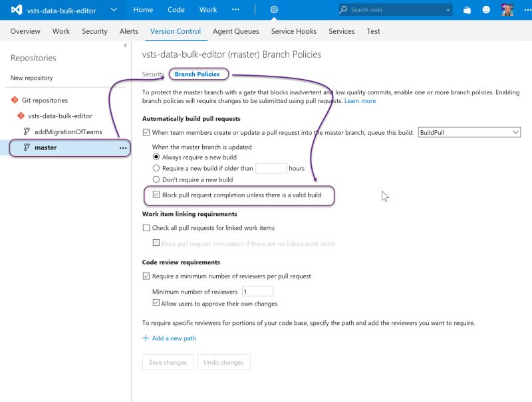This screenshot has width=532, height=402.
Task: Open the Alerts tab
Action: [x=129, y=31]
